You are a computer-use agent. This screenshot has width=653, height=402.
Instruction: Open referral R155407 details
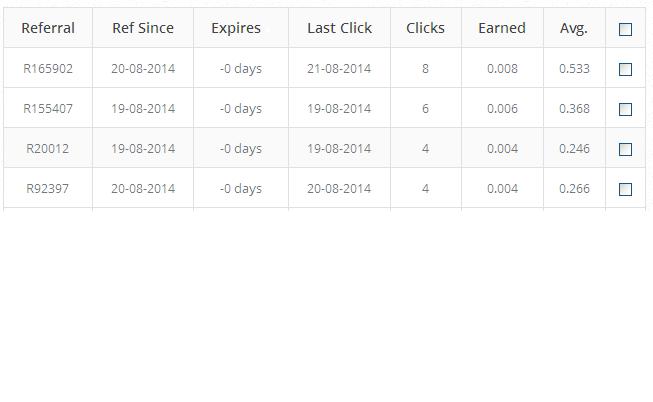tap(48, 108)
